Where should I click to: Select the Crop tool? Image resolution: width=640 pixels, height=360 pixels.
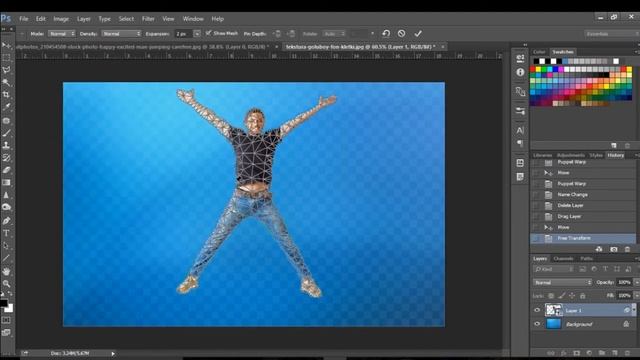[x=6, y=95]
